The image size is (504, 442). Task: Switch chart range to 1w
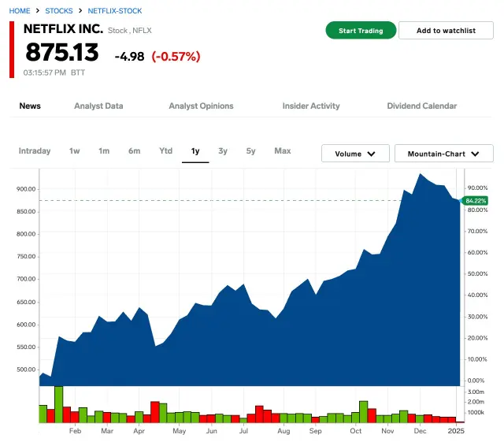click(75, 151)
